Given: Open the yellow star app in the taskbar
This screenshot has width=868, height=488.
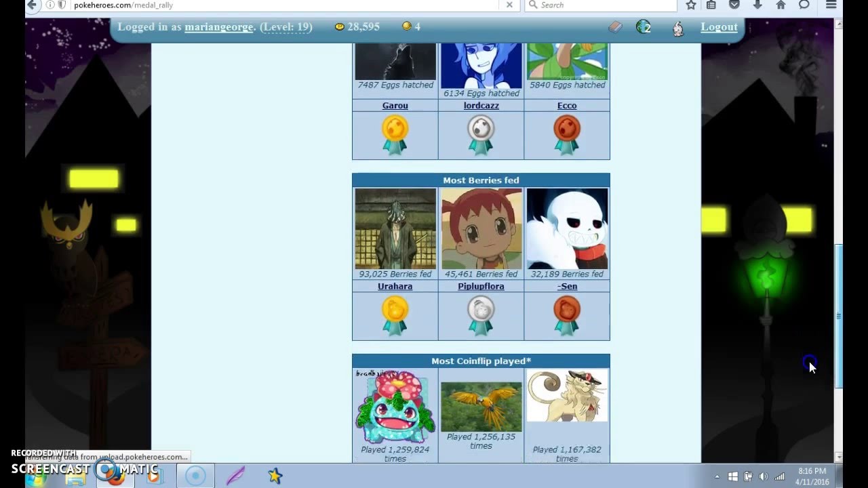Looking at the screenshot, I should (x=275, y=476).
